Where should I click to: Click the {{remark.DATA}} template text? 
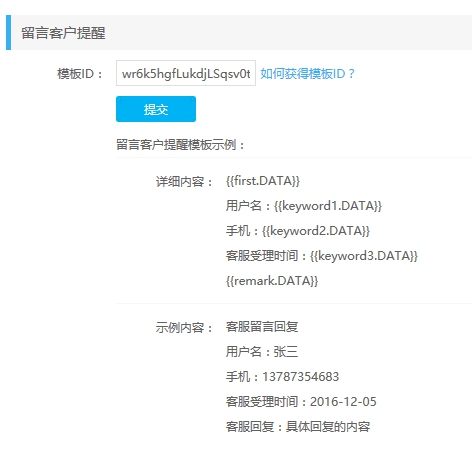(272, 281)
